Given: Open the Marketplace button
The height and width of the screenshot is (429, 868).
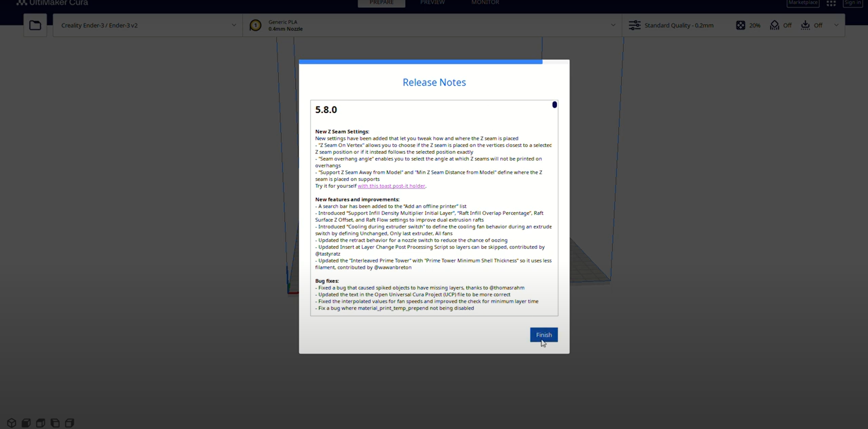Looking at the screenshot, I should [x=803, y=3].
